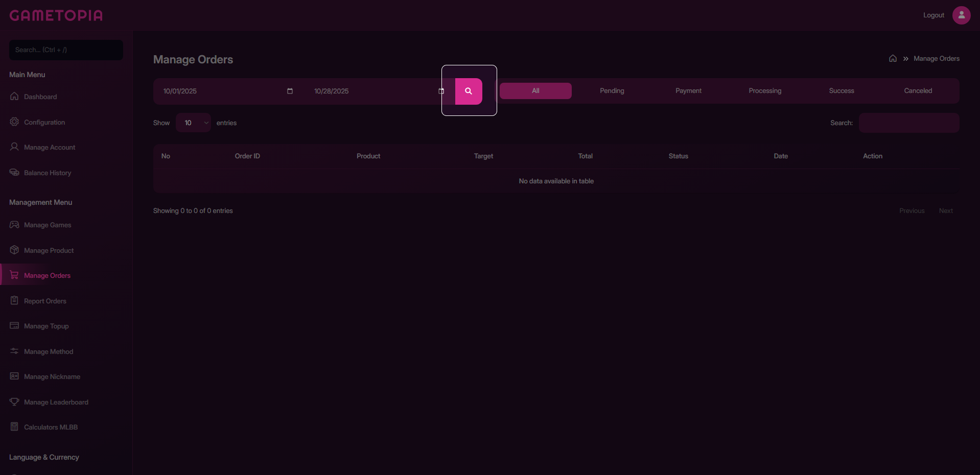
Task: Click the user avatar icon
Action: tap(961, 15)
